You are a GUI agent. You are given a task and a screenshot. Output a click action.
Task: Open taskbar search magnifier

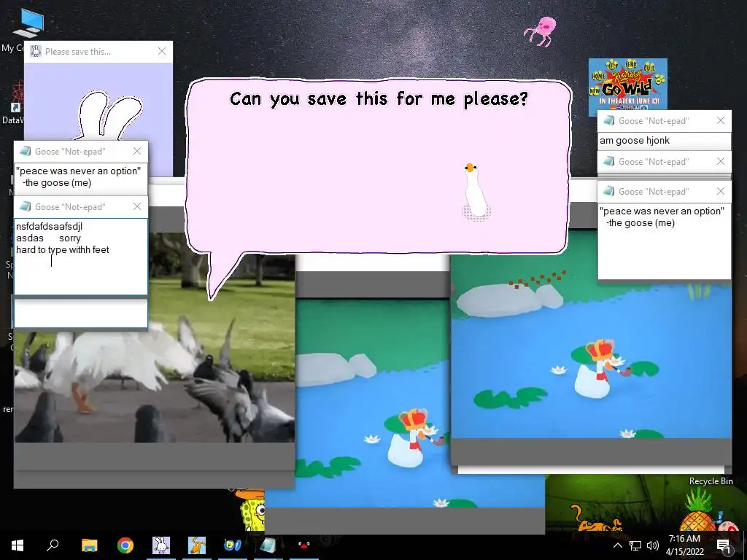coord(53,545)
